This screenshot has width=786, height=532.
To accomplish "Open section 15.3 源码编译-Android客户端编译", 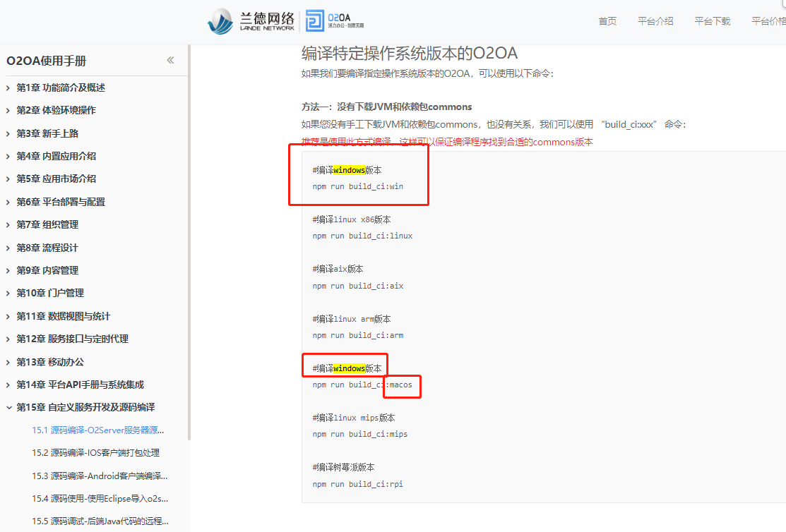I will pos(100,476).
